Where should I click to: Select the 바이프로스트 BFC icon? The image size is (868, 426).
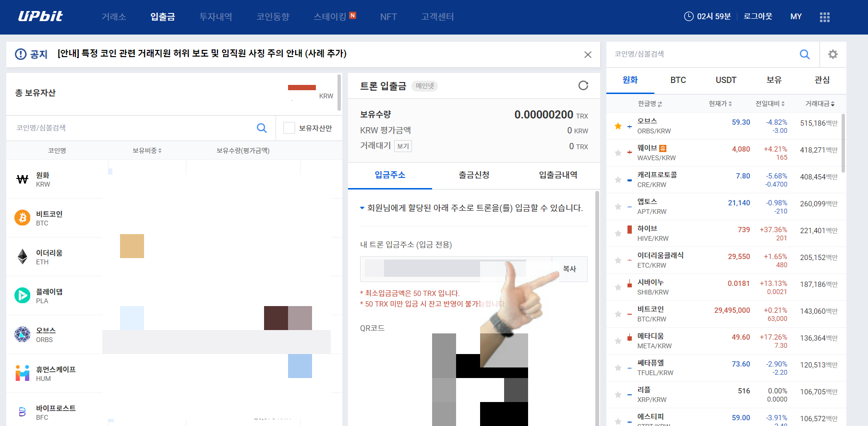[22, 412]
